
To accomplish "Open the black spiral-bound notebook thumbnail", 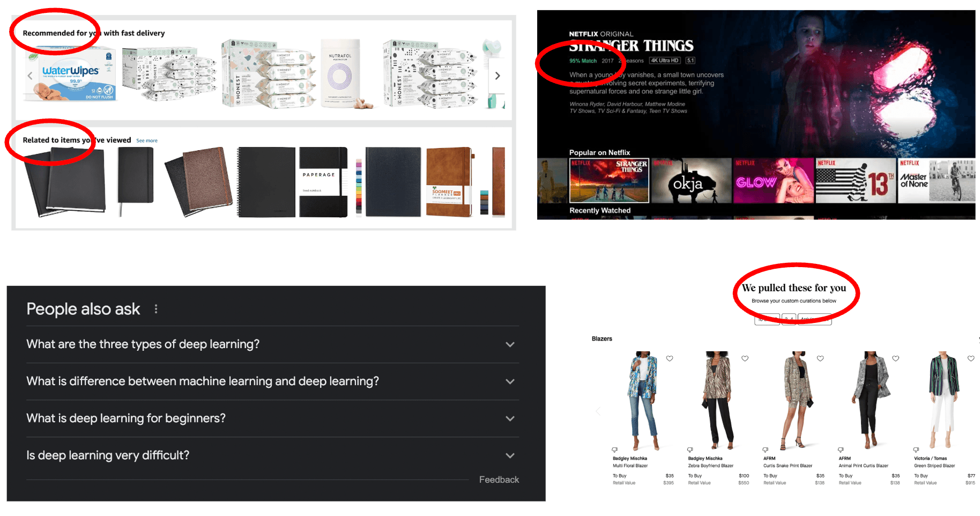I will pos(266,182).
